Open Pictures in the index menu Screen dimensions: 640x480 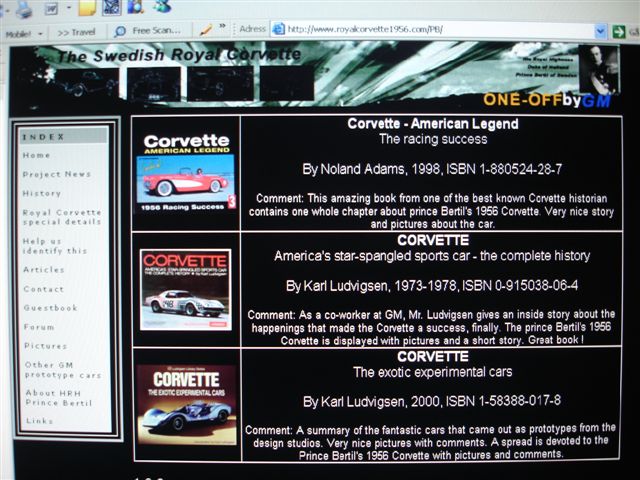click(x=45, y=346)
